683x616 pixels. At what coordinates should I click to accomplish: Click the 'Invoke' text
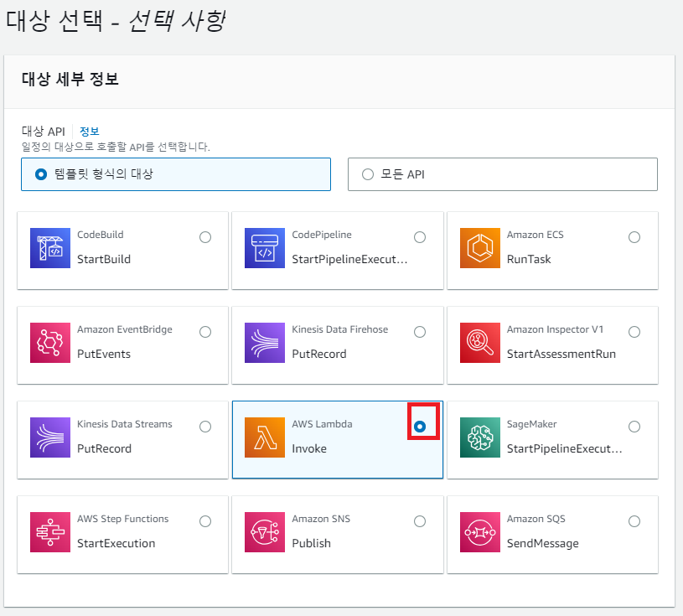309,448
